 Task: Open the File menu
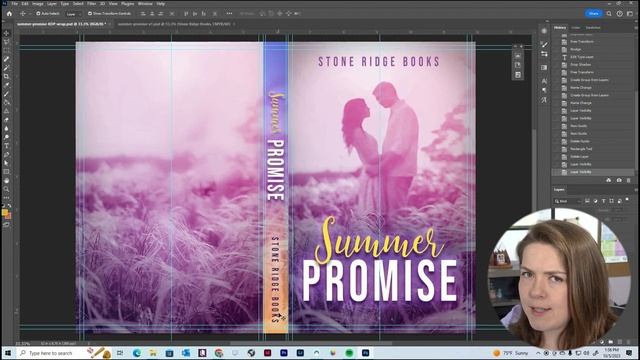click(x=15, y=4)
